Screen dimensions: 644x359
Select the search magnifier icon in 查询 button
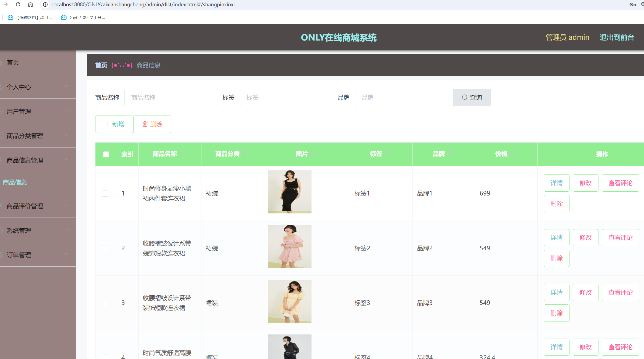pyautogui.click(x=465, y=97)
